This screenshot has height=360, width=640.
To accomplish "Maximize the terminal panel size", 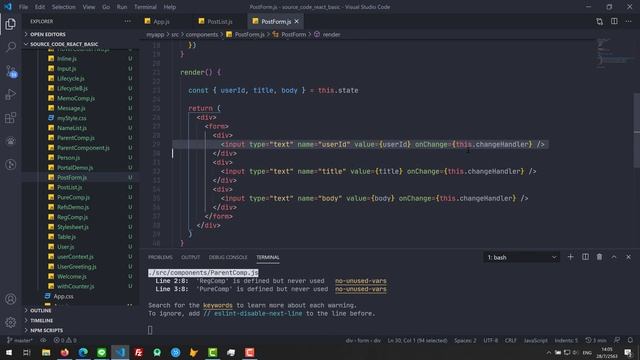I will [614, 257].
